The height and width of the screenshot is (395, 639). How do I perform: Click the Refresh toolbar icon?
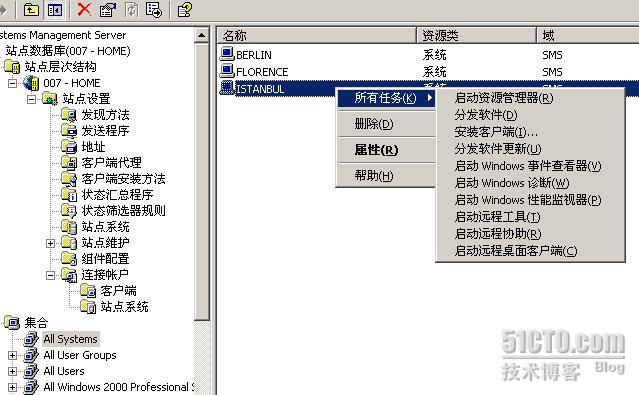(131, 9)
